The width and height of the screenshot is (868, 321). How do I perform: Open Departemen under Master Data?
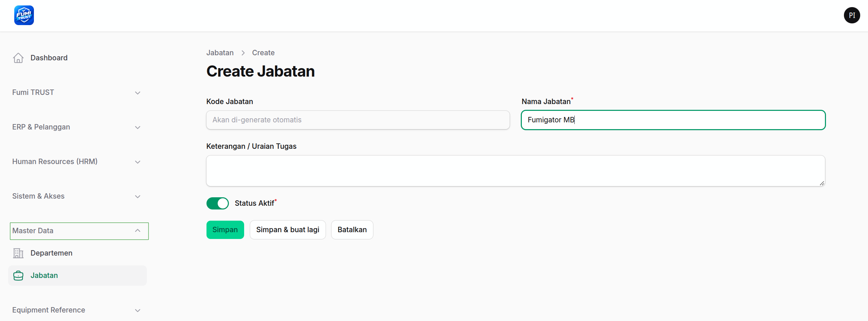click(77, 253)
